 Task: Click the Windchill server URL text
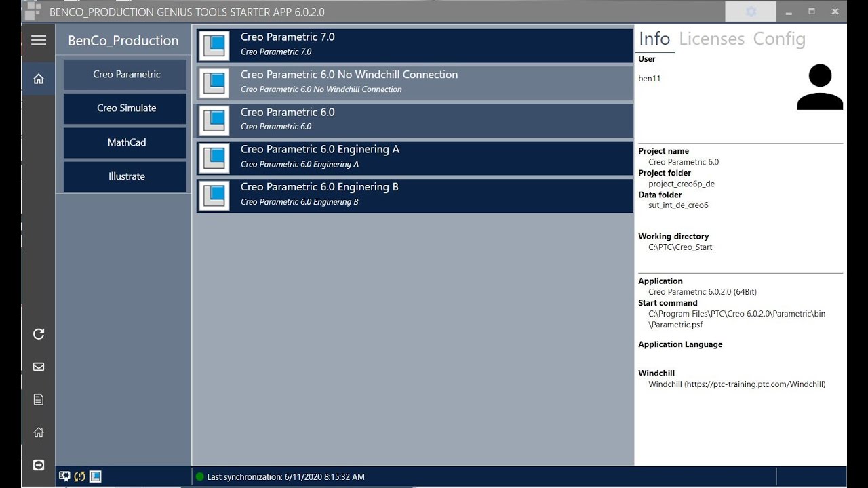coord(737,384)
